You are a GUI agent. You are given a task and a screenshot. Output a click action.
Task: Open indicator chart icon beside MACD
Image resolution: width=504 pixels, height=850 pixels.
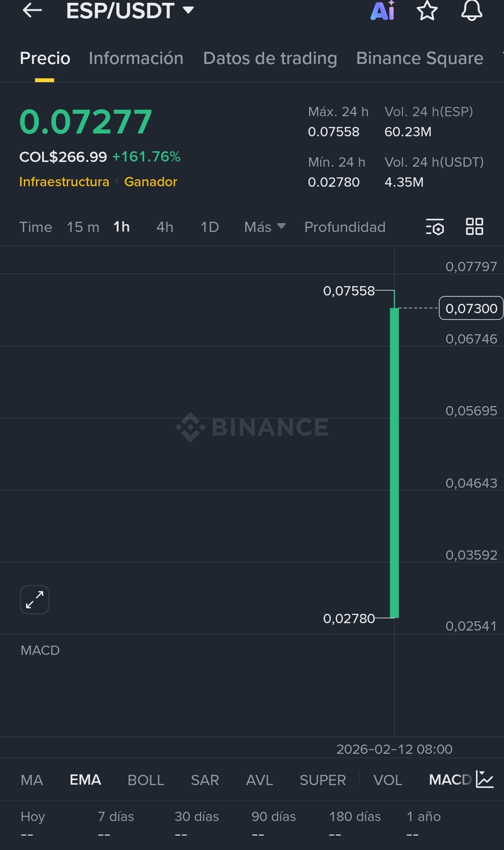coord(485,779)
